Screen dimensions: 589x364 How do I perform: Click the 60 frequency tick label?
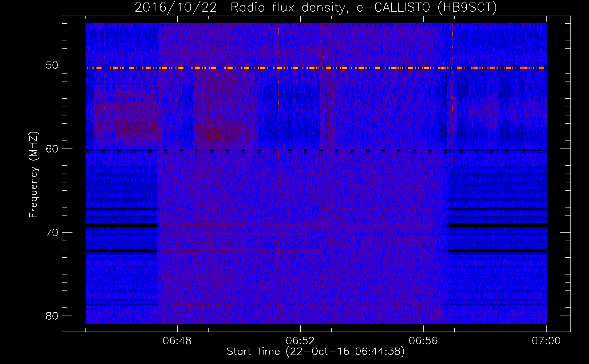[52, 149]
